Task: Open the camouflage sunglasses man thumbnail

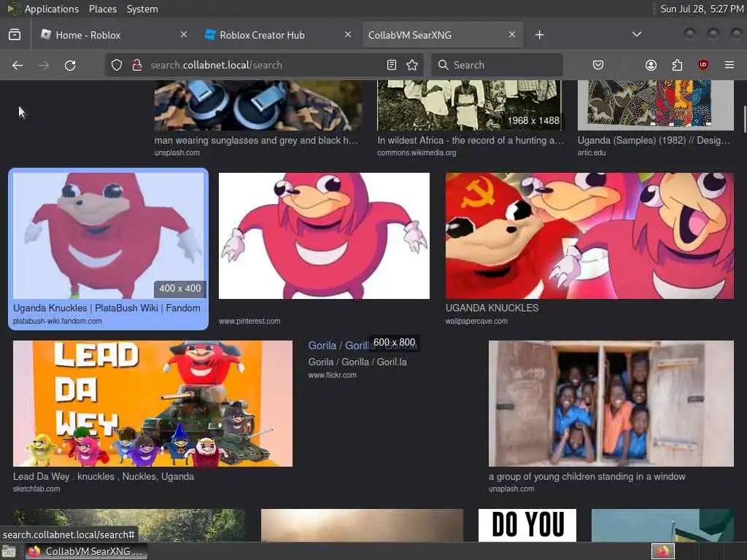Action: tap(258, 105)
